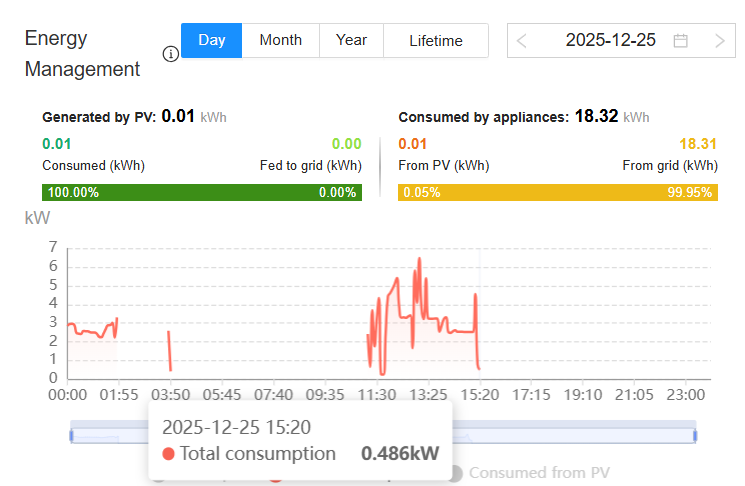This screenshot has width=745, height=486.
Task: Click the green 100.00% consumed bar
Action: click(x=202, y=192)
